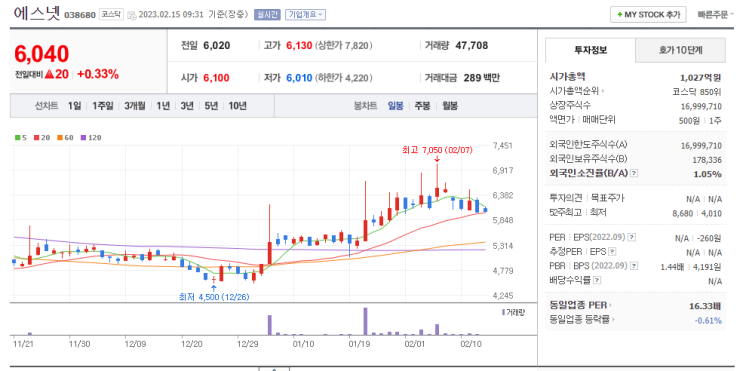Select the 5년 line chart period
This screenshot has height=371, width=743.
pos(211,106)
